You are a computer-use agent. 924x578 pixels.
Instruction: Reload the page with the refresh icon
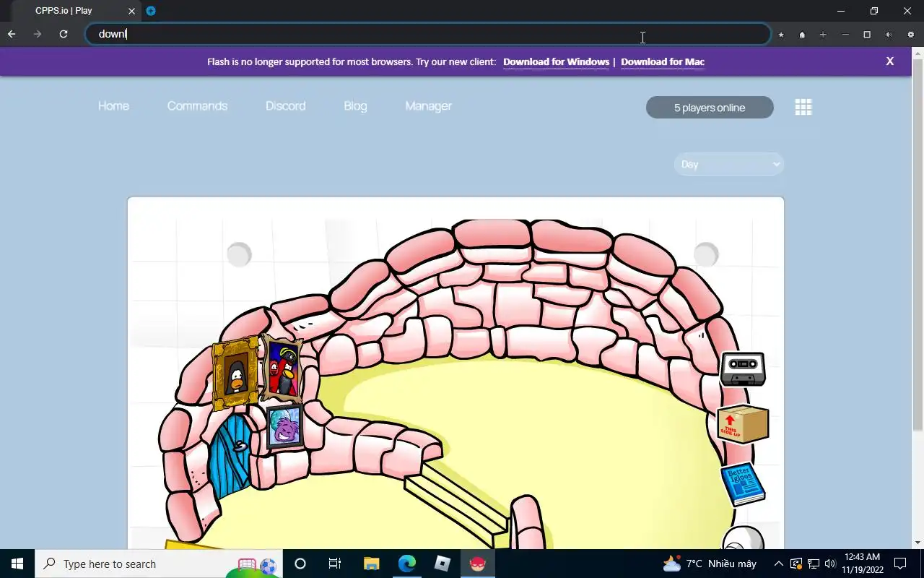point(64,34)
